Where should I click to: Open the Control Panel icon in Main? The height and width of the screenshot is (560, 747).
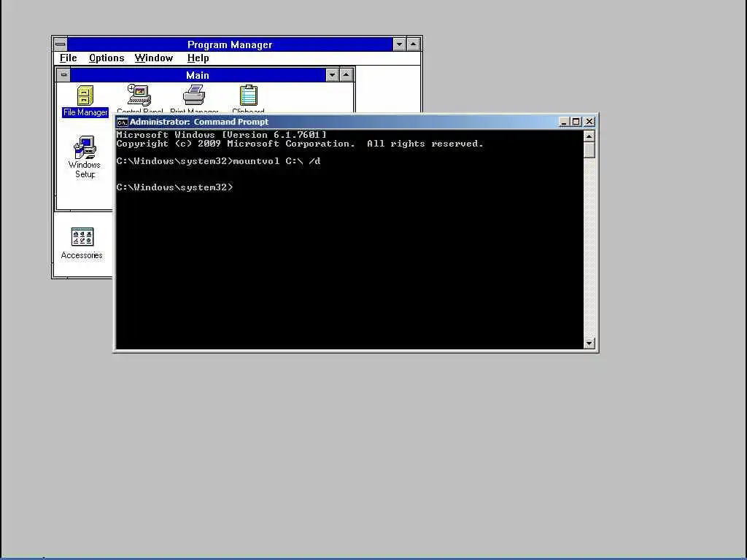tap(139, 98)
